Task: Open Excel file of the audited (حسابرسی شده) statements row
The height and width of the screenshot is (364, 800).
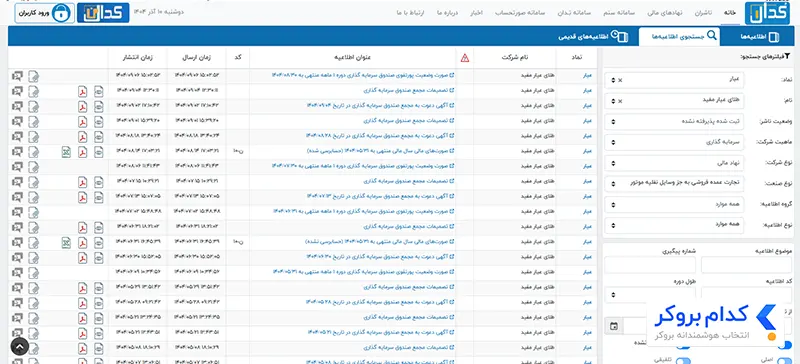Action: [66, 152]
